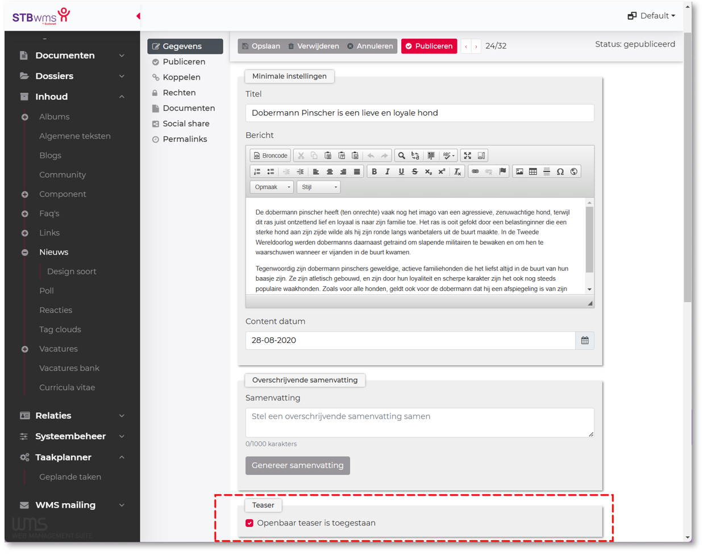
Task: Go to the next item arrow
Action: 476,46
